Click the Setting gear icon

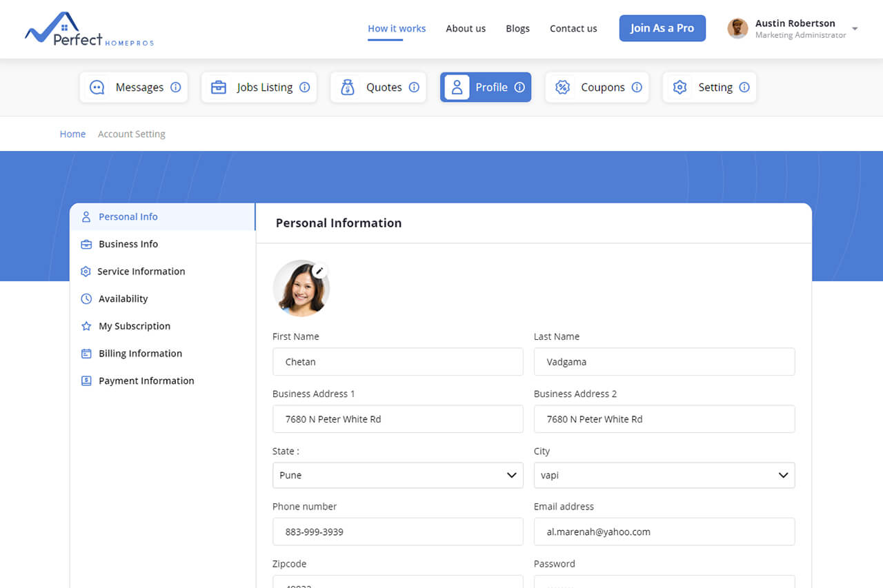[680, 88]
